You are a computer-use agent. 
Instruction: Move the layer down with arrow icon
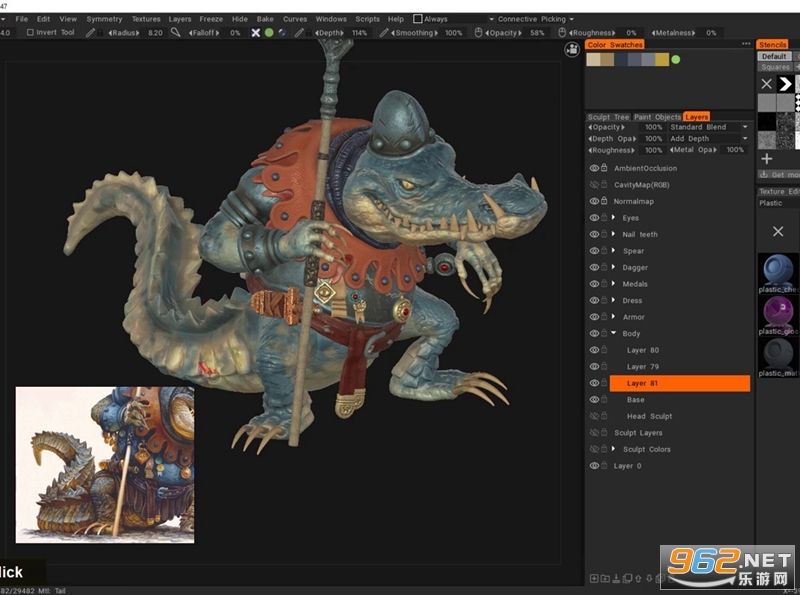pos(649,578)
